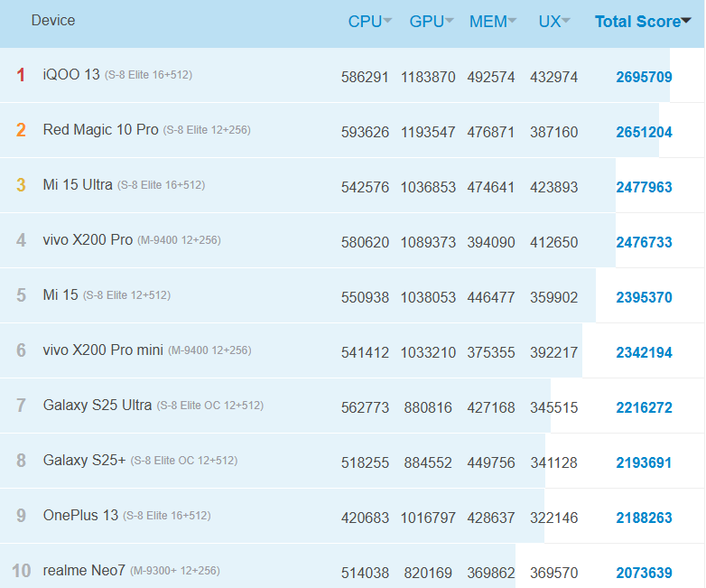Click iQOO 13 UX score 432974
706x588 pixels.
click(553, 77)
